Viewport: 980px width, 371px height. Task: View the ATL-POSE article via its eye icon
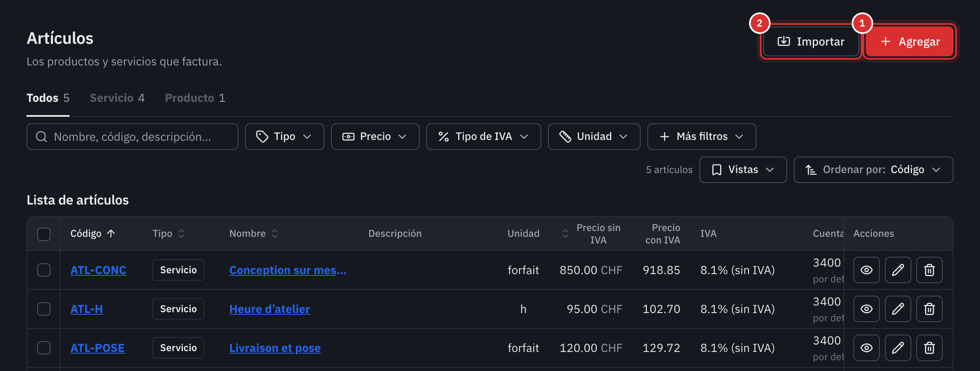click(x=866, y=348)
